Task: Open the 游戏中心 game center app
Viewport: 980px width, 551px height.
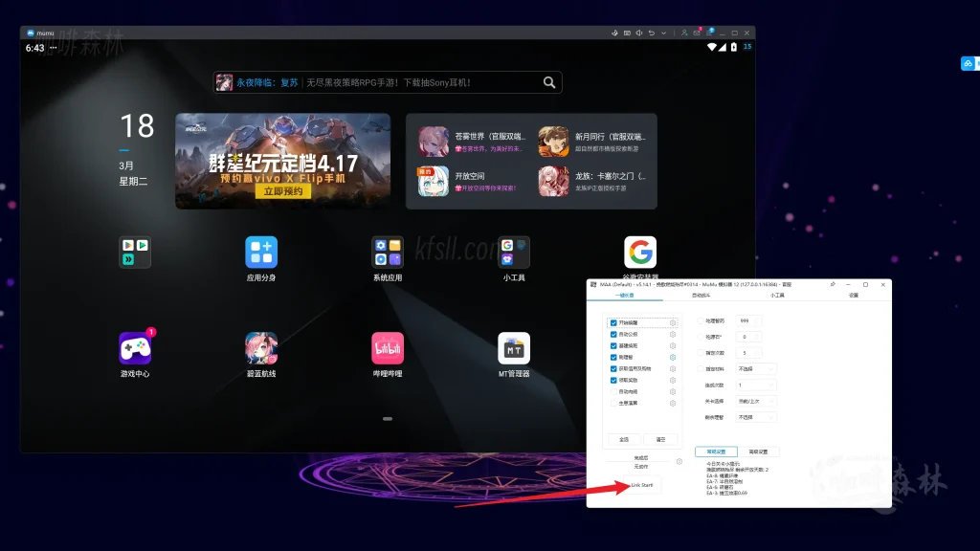Action: (x=135, y=348)
